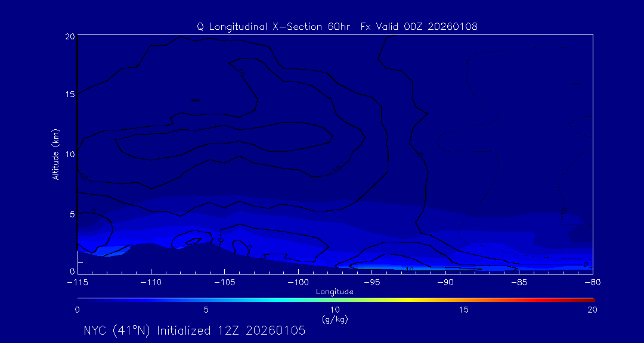Click the "20" label under the color scale
Image resolution: width=644 pixels, height=343 pixels.
(x=592, y=311)
